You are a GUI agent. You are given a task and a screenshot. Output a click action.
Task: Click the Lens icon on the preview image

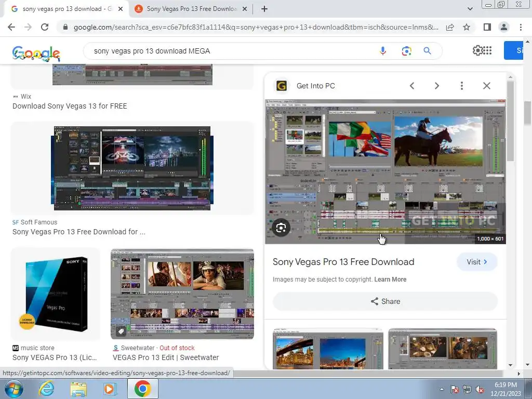coord(281,228)
